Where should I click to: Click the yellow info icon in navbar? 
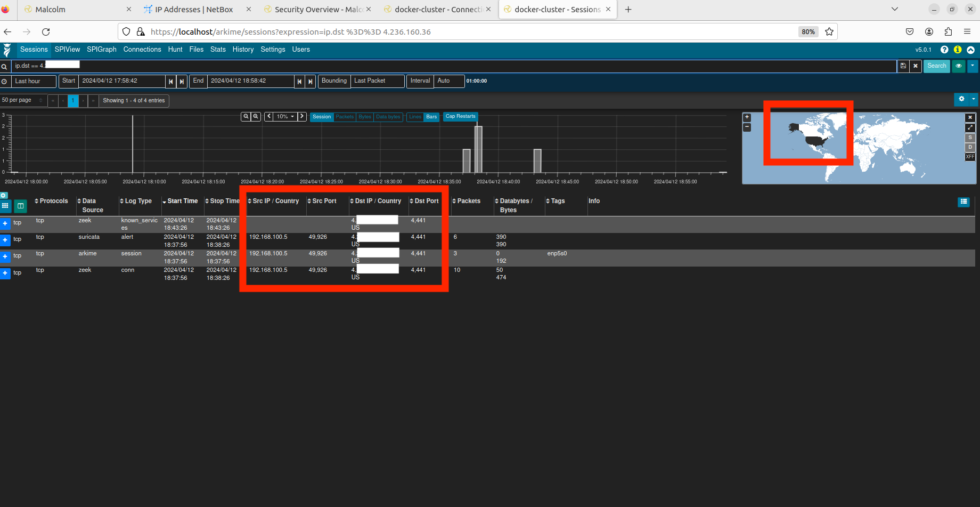(958, 50)
